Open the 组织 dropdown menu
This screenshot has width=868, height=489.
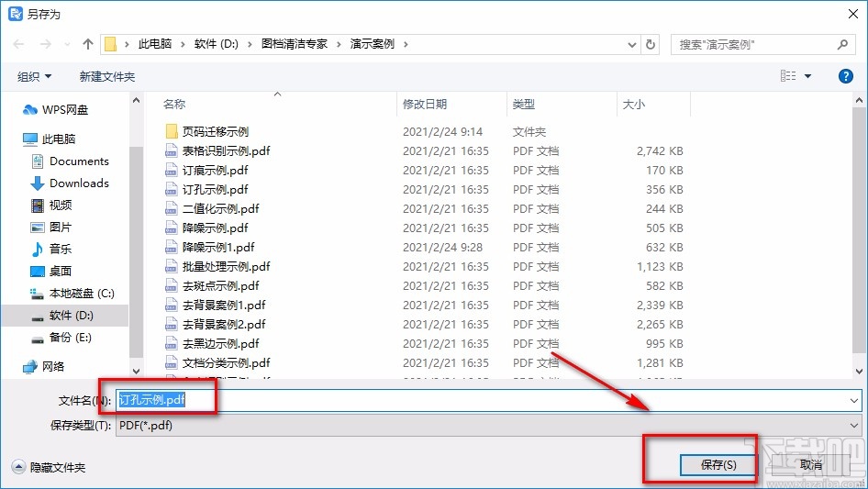(x=34, y=76)
